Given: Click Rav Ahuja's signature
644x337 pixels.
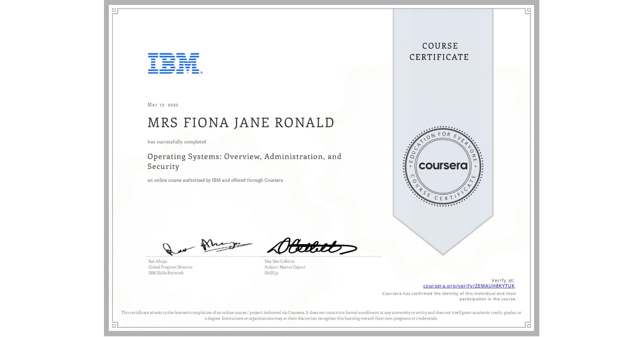Looking at the screenshot, I should (207, 246).
